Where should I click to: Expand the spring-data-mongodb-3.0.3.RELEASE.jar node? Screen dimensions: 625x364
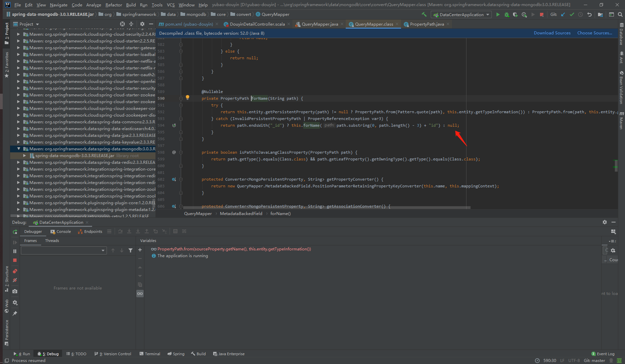tap(25, 155)
